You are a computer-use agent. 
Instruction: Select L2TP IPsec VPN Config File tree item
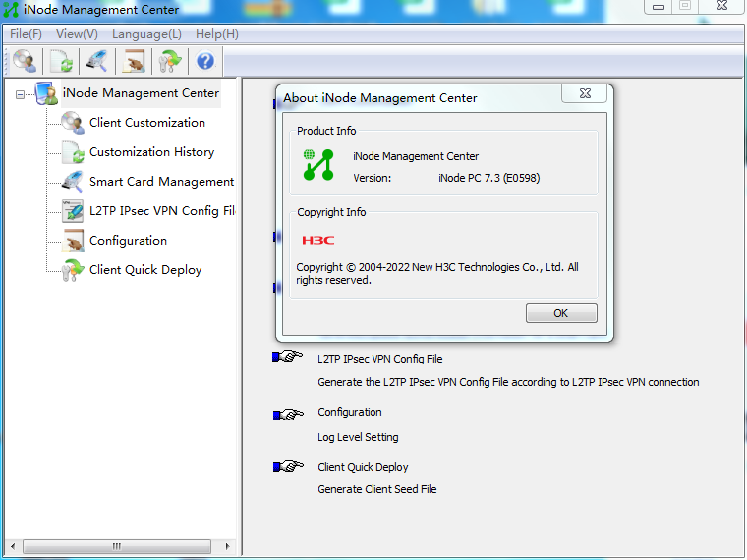point(161,211)
